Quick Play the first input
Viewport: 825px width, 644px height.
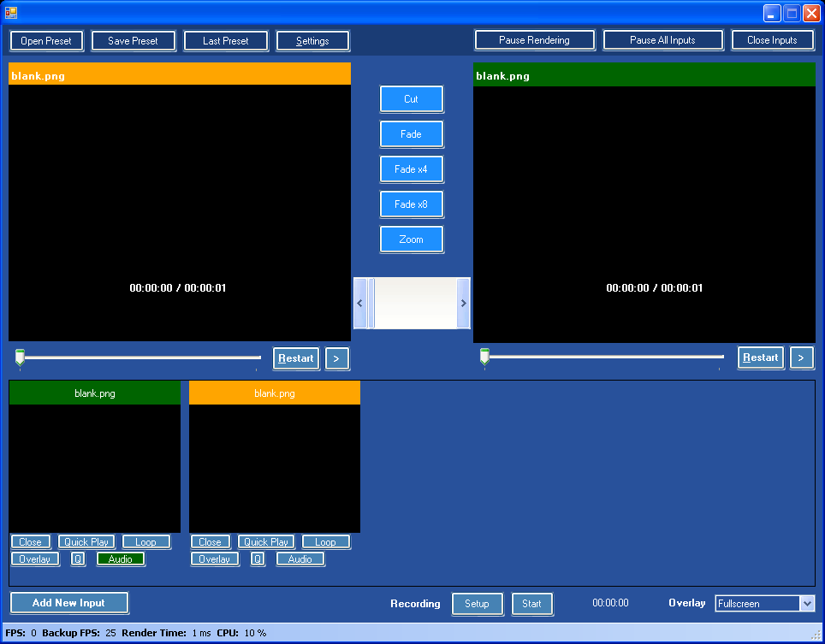[86, 542]
